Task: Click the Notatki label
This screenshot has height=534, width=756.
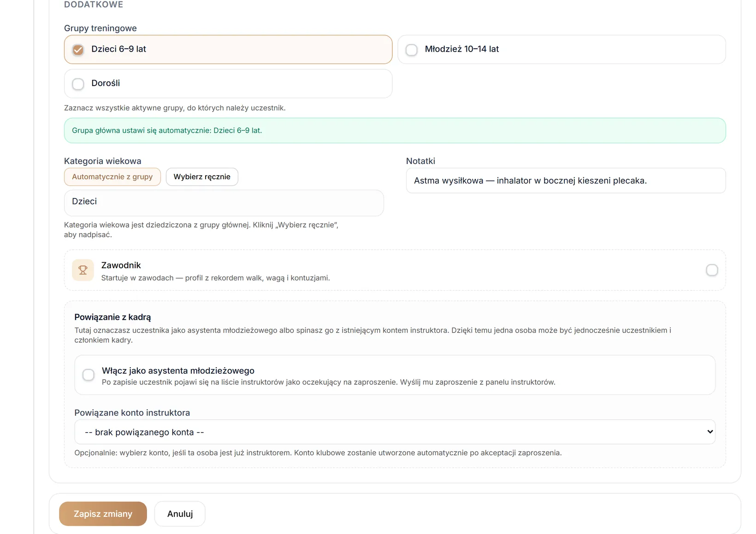Action: (x=420, y=161)
